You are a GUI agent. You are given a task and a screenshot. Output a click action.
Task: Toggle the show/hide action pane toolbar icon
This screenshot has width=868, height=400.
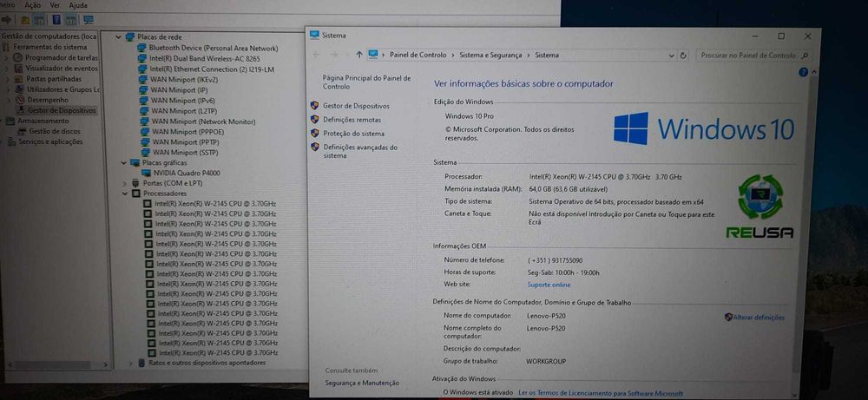coord(71,20)
